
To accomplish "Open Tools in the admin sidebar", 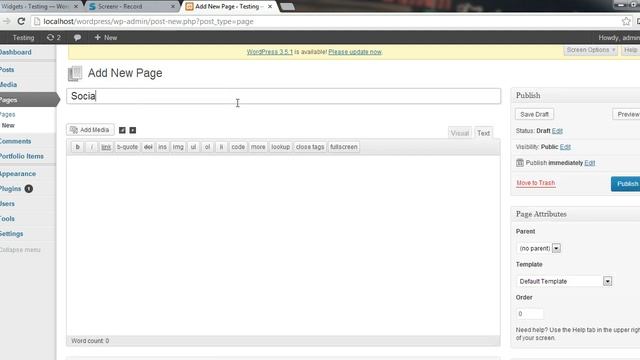I will pos(7,219).
